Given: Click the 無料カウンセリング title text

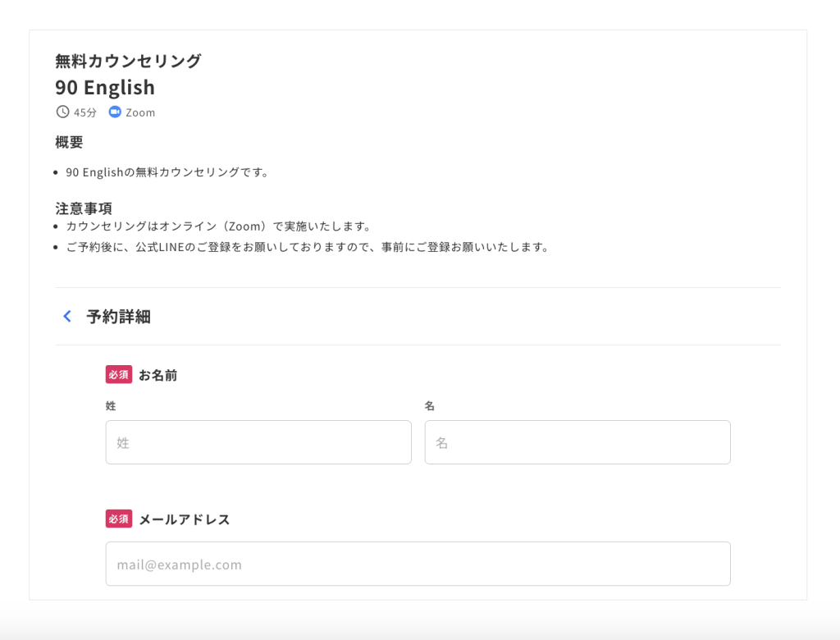Looking at the screenshot, I should [128, 61].
